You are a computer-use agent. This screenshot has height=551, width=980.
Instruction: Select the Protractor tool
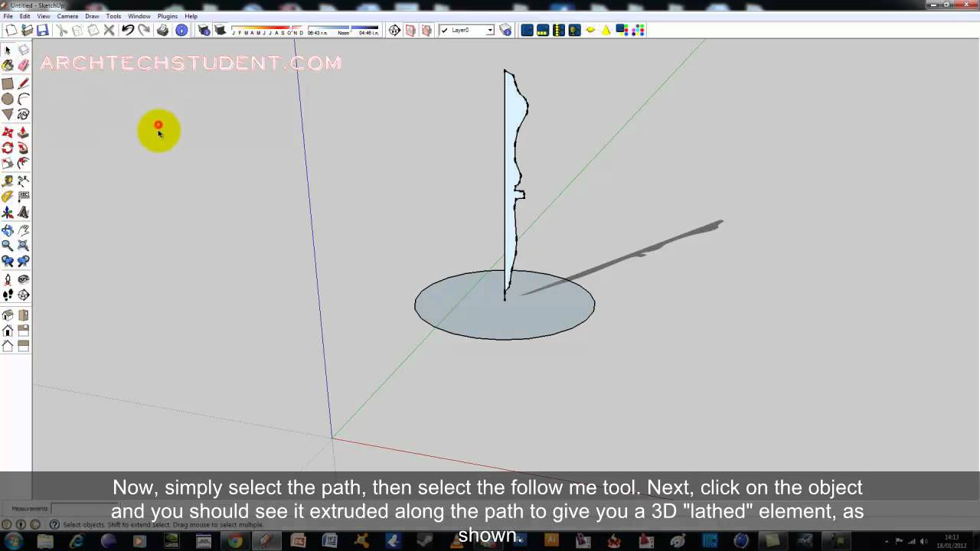click(8, 197)
